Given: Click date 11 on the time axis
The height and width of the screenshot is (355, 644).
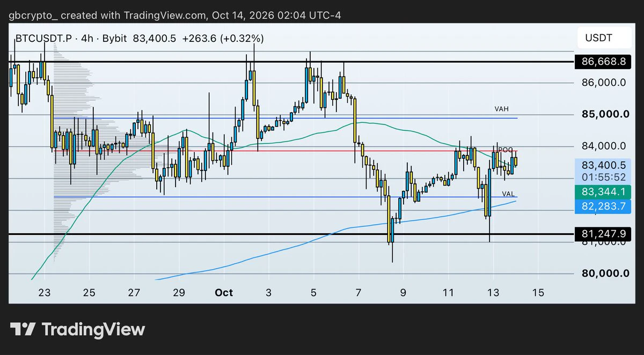Looking at the screenshot, I should pyautogui.click(x=448, y=293).
